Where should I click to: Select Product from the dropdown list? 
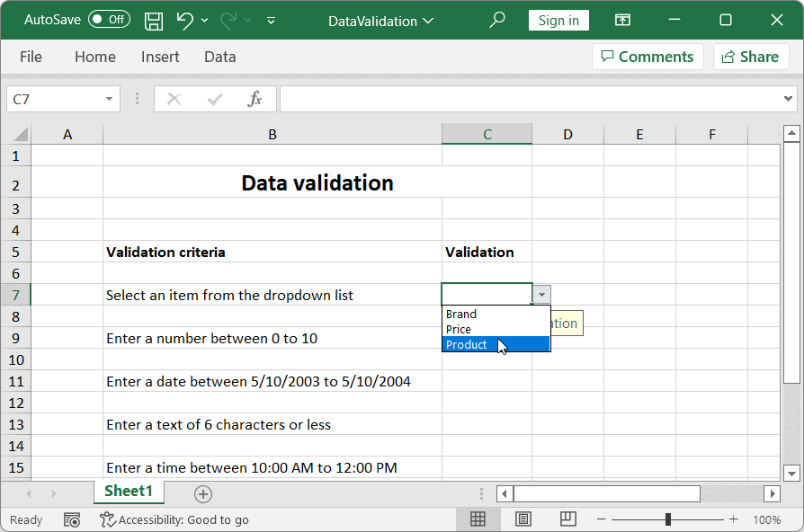(467, 344)
